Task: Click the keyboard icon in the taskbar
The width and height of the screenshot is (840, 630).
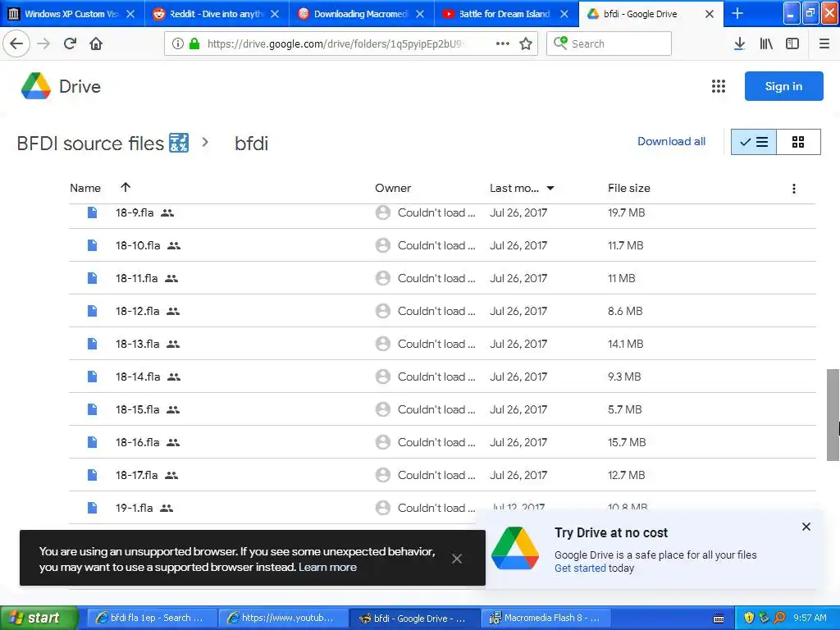Action: click(719, 619)
